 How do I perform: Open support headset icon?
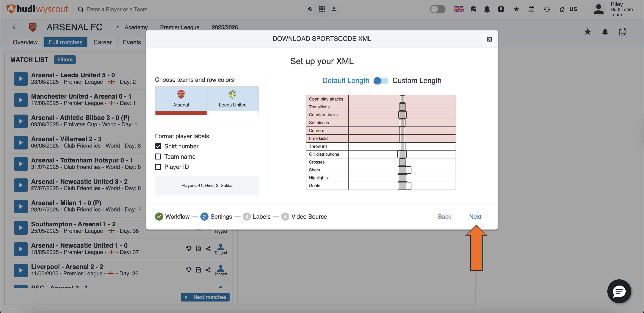(547, 9)
